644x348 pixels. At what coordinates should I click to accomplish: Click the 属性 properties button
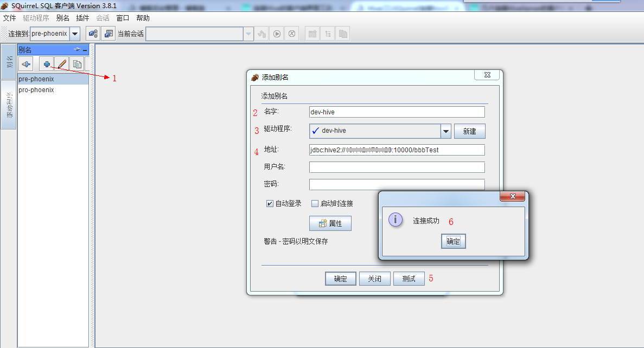[x=330, y=223]
